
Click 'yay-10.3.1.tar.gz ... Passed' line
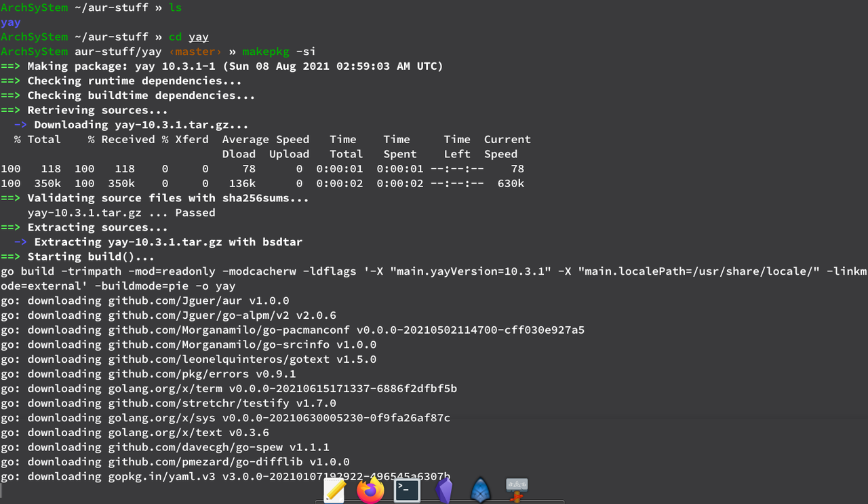121,213
